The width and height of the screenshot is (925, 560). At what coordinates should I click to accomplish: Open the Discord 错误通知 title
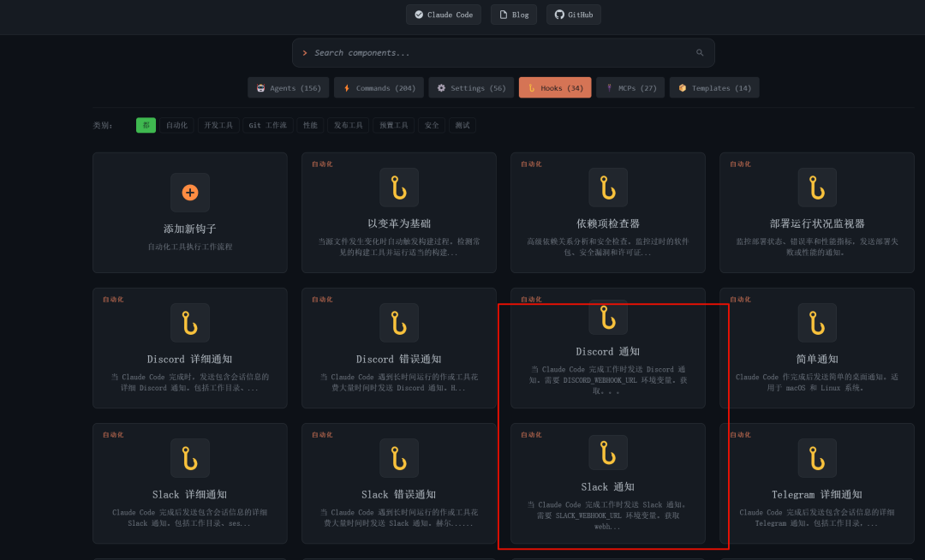[399, 359]
